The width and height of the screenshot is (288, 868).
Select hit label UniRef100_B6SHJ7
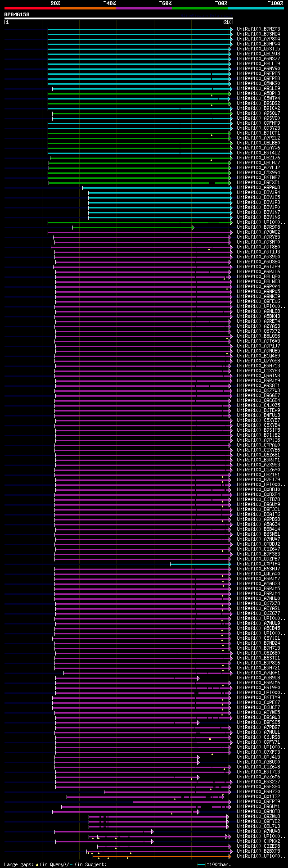(259, 569)
